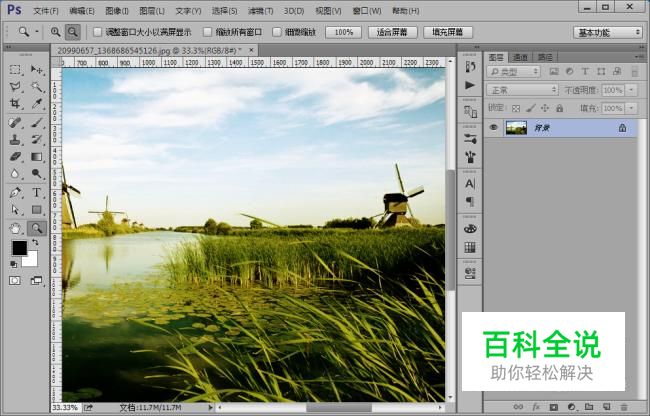Image resolution: width=650 pixels, height=416 pixels.
Task: Toggle lock transparent pixels in Layers panel
Action: tap(516, 109)
